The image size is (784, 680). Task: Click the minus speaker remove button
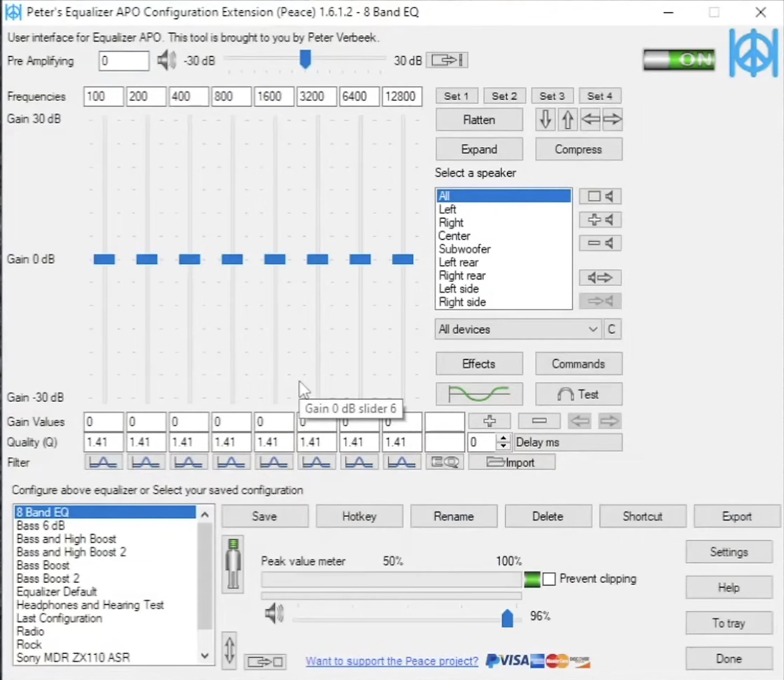[x=600, y=243]
